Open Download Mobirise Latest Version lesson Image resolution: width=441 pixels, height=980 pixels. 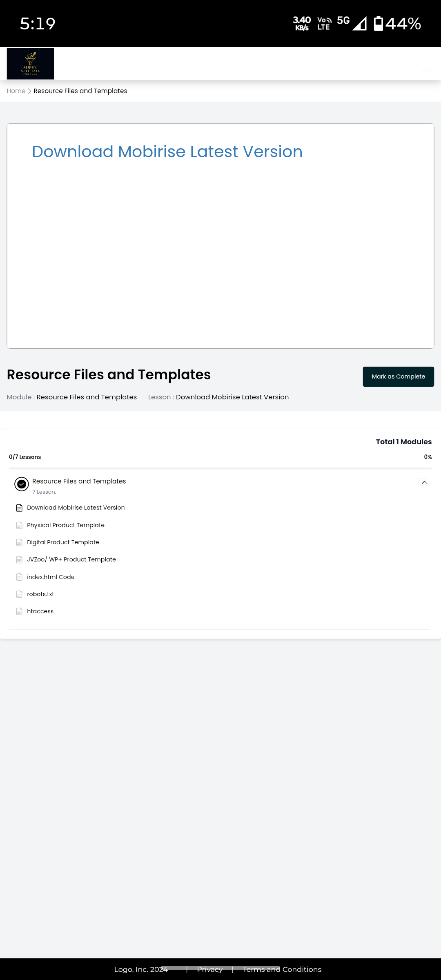click(76, 508)
